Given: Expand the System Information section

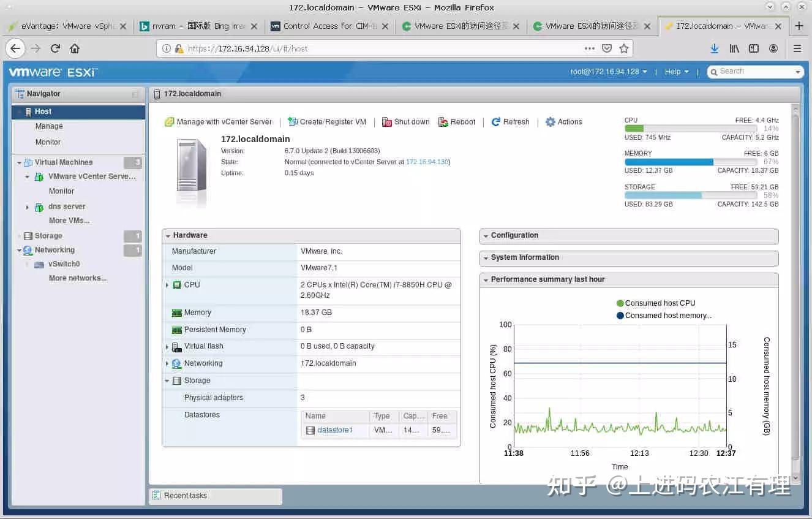Looking at the screenshot, I should click(486, 257).
